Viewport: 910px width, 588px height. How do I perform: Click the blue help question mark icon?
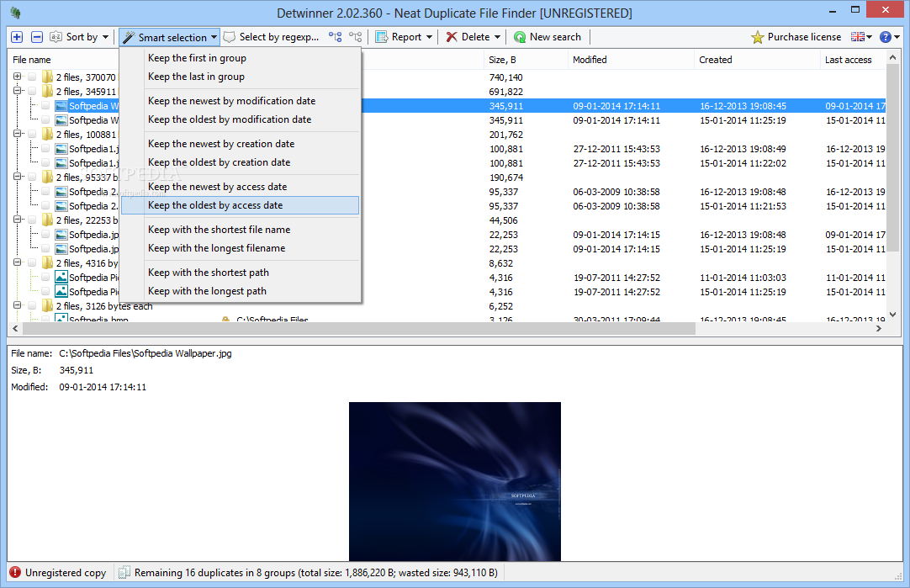tap(885, 37)
